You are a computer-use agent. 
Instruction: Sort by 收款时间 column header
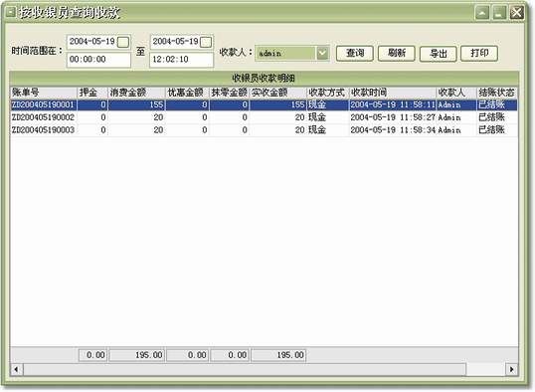pos(393,93)
